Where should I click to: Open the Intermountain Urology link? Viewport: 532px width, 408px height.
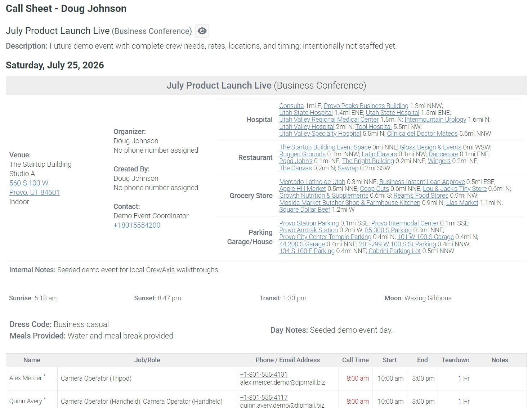click(x=435, y=120)
